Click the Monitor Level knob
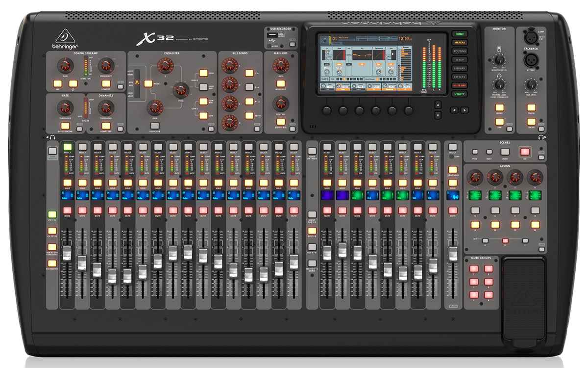This screenshot has width=588, height=368. (499, 61)
